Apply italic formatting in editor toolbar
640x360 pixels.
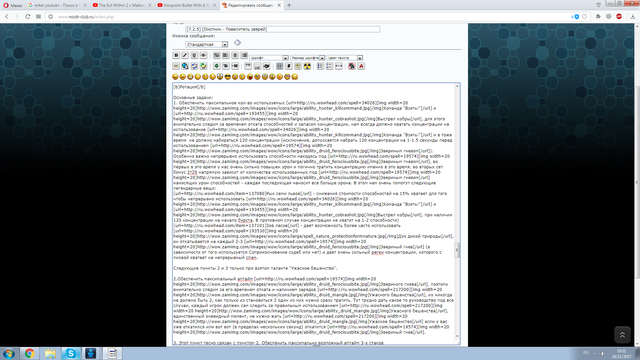[185, 55]
